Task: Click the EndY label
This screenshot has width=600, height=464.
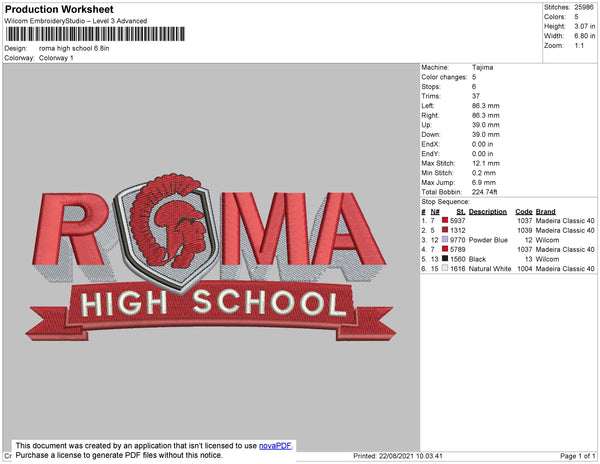Action: [x=430, y=153]
